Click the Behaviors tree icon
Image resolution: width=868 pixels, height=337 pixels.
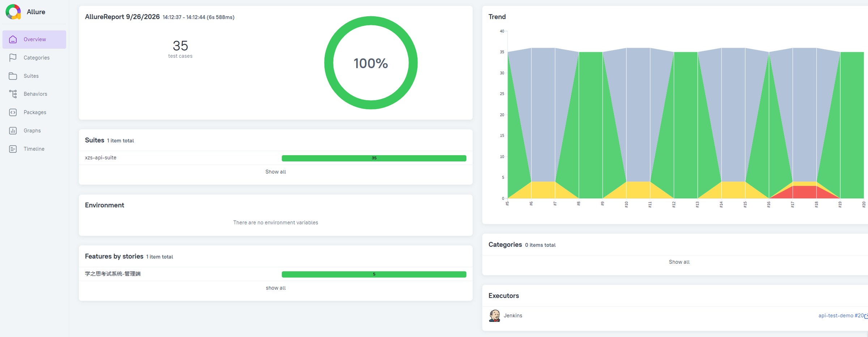point(13,94)
